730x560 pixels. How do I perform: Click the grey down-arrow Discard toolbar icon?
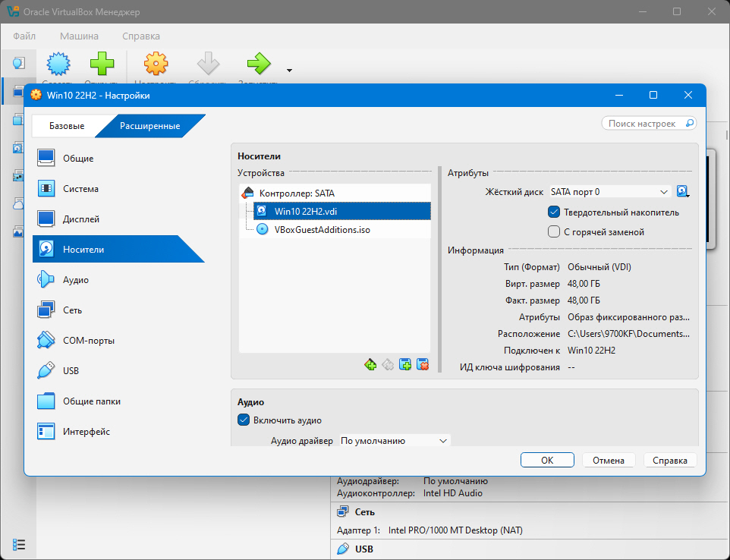coord(208,64)
